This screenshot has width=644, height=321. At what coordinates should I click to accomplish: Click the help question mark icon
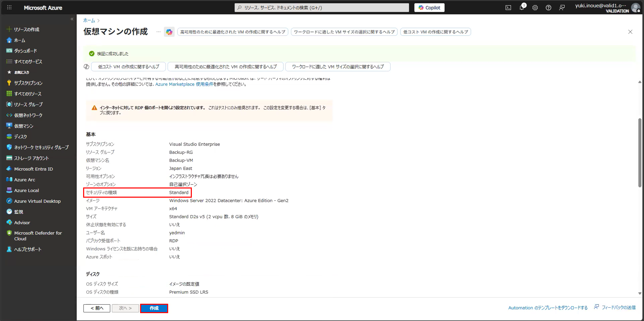[548, 8]
